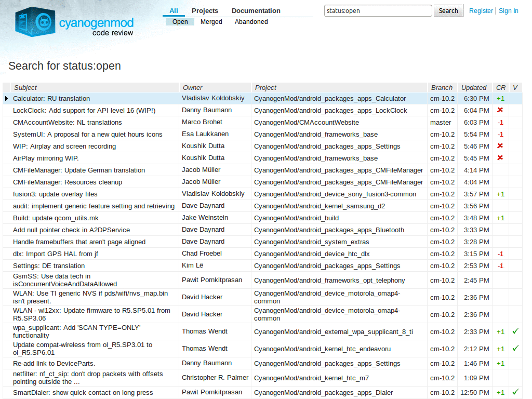
Task: Open fusion3: update overlay files
Action: tap(55, 194)
